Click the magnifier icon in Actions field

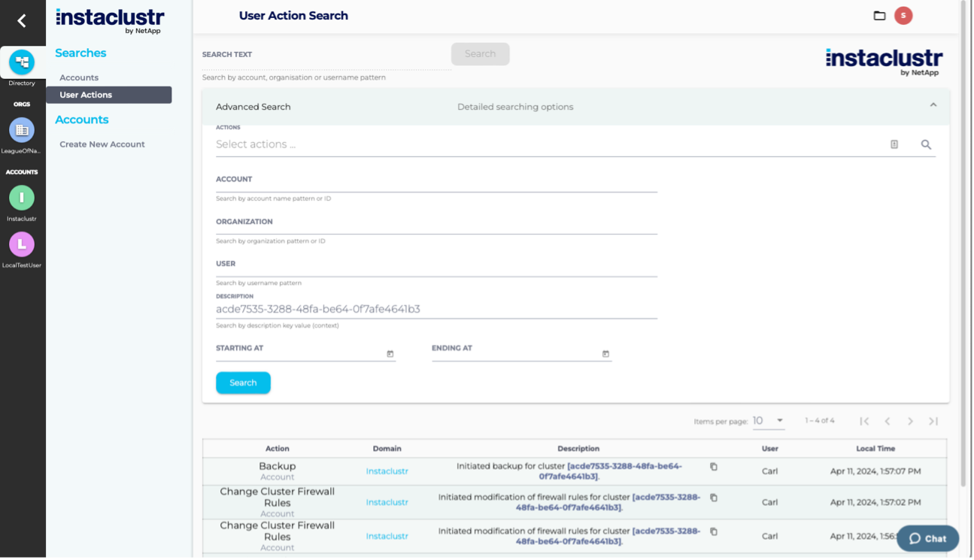click(x=927, y=144)
